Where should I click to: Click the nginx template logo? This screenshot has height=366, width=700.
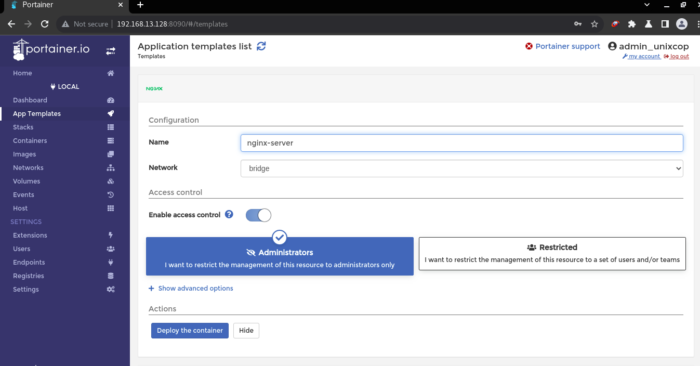point(154,88)
